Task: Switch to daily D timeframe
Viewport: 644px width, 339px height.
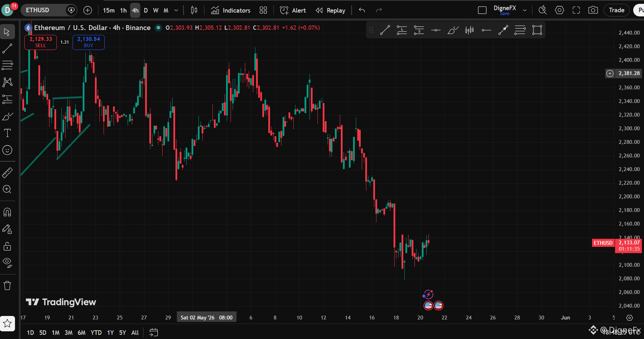Action: pyautogui.click(x=146, y=10)
